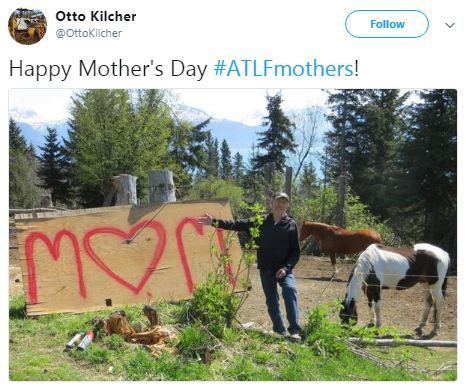Open the #ATLFmothers hashtag link
The image size is (466, 387).
283,69
